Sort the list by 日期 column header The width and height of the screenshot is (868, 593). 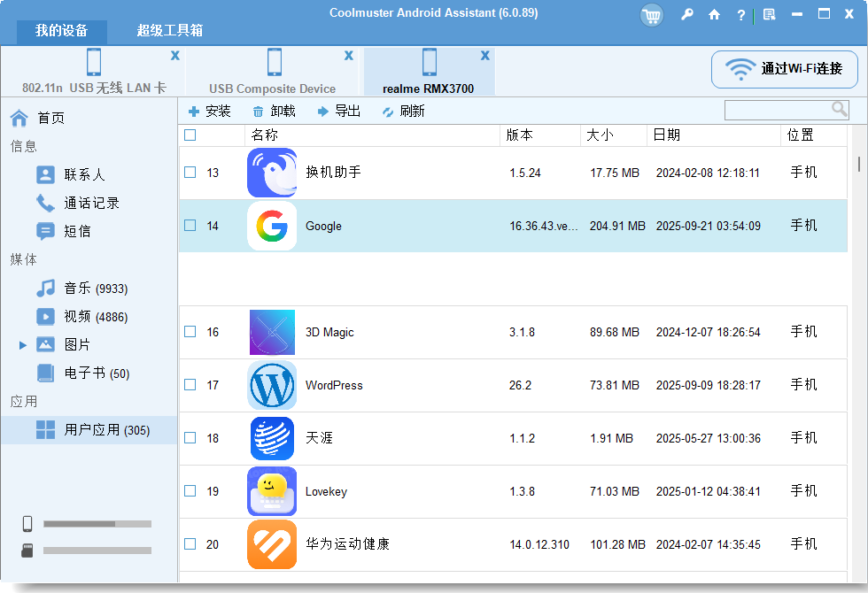(666, 135)
